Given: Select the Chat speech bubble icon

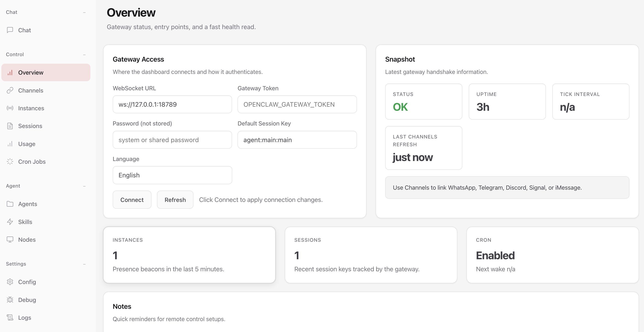Looking at the screenshot, I should coord(10,30).
